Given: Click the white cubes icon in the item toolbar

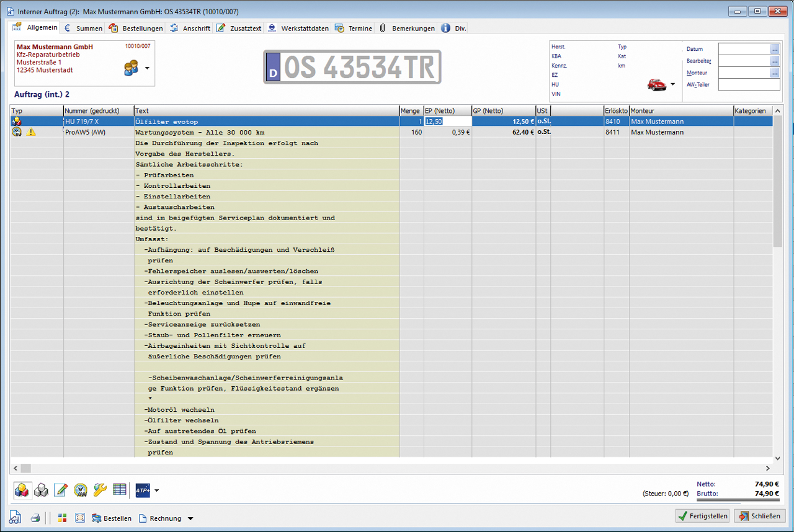Looking at the screenshot, I should 41,490.
